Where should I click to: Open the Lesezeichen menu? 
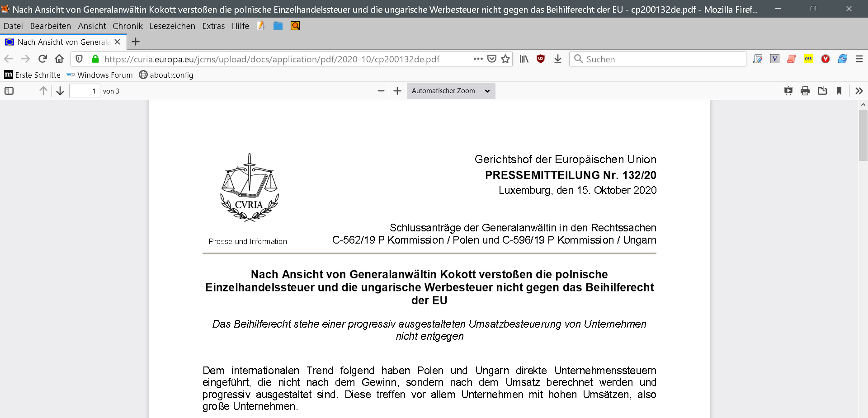(x=172, y=26)
